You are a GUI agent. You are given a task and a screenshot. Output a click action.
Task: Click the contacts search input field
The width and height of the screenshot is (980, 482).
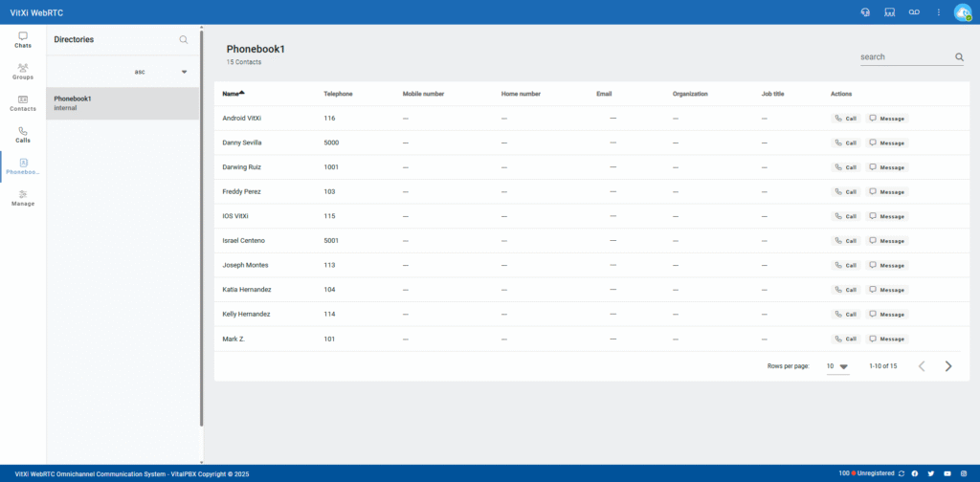(x=904, y=57)
